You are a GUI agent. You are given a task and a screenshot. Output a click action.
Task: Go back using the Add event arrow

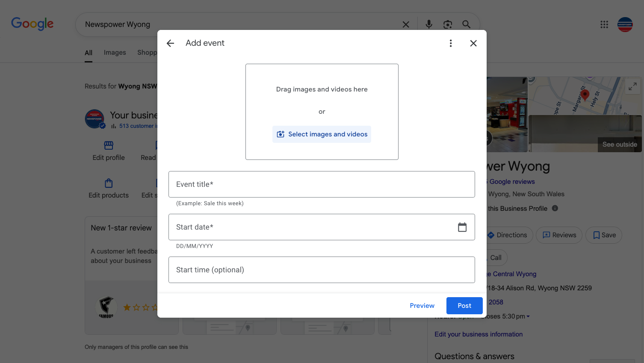pyautogui.click(x=170, y=43)
